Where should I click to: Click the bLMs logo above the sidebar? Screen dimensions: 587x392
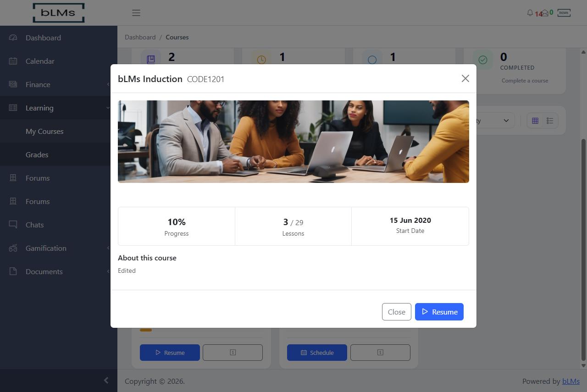(59, 13)
